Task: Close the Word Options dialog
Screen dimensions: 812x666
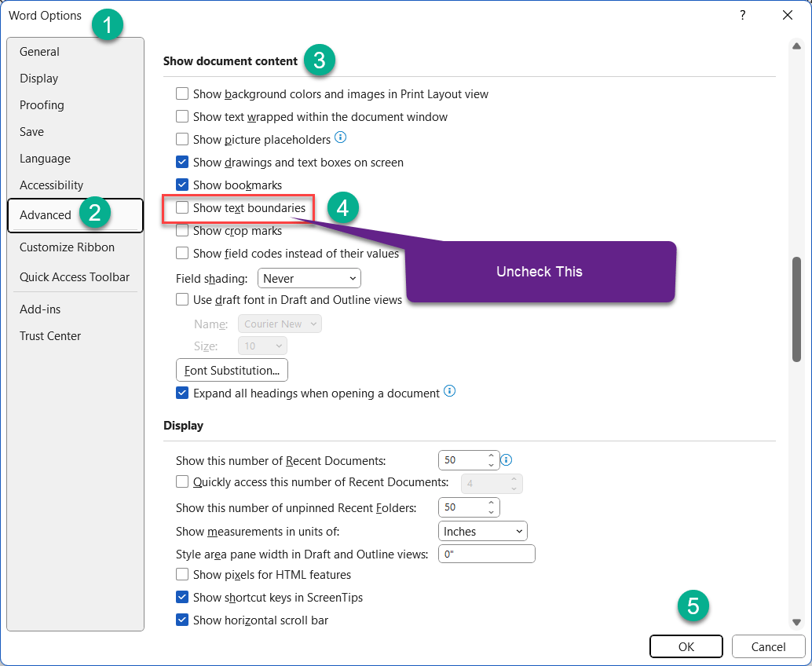Action: 787,16
